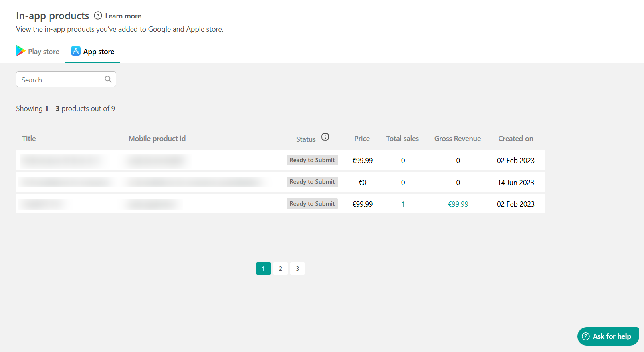Screen dimensions: 644x352
Task: Click Ready to Submit badge for 14 Jun 2023 row
Action: coord(312,182)
